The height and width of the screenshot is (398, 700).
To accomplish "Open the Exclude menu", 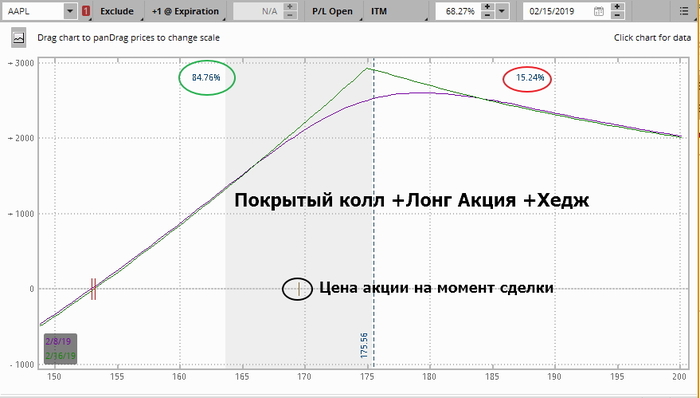I will pyautogui.click(x=117, y=11).
